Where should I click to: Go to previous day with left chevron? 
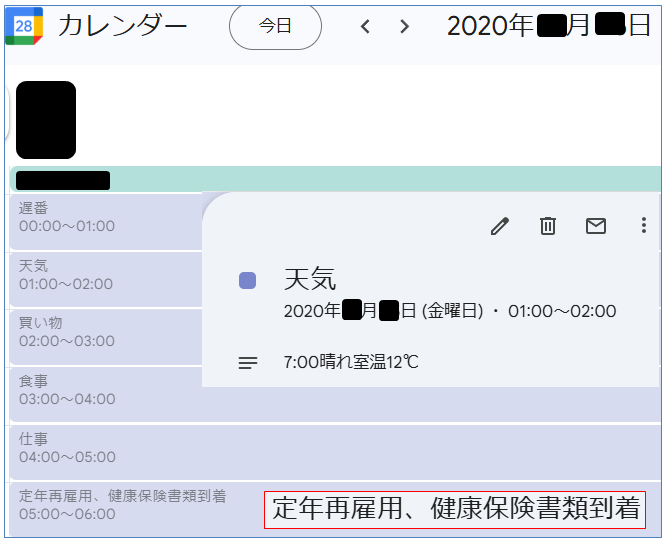coord(365,27)
